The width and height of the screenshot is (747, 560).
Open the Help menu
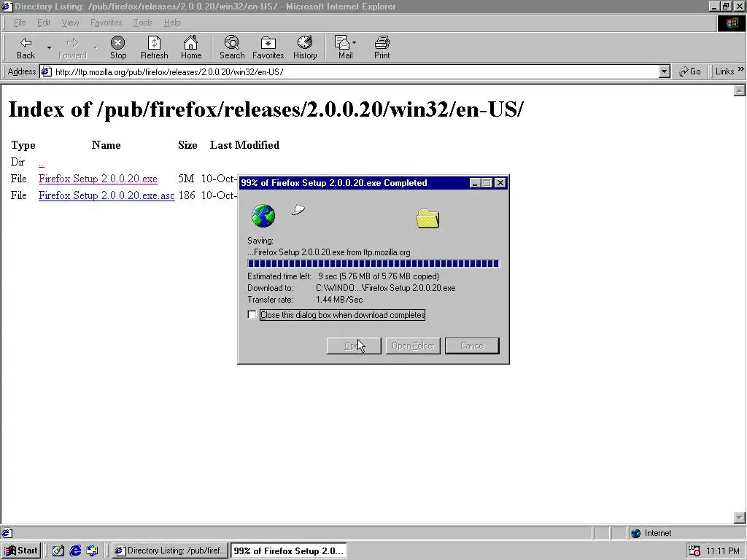click(172, 23)
